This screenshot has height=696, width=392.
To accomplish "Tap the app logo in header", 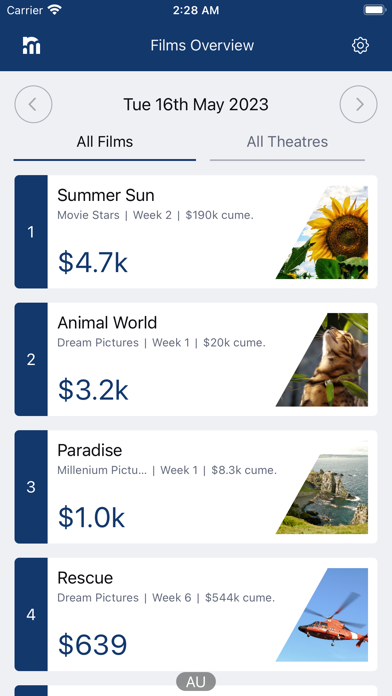I will click(x=32, y=46).
